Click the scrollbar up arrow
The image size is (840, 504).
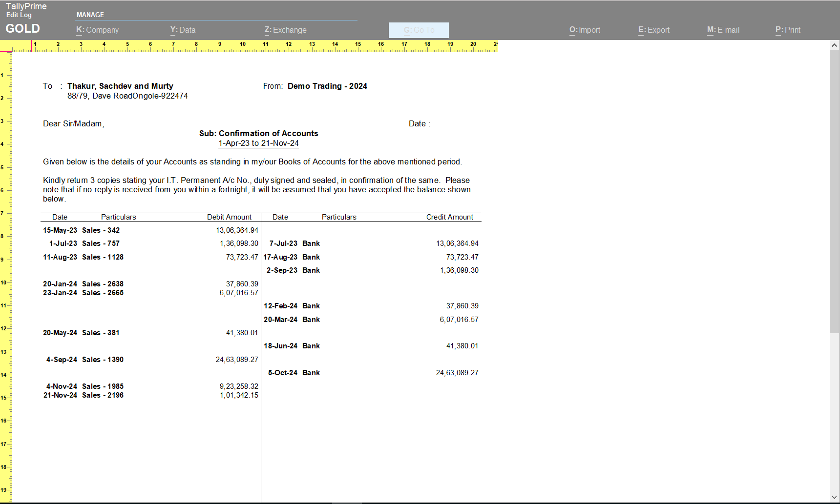pos(834,45)
